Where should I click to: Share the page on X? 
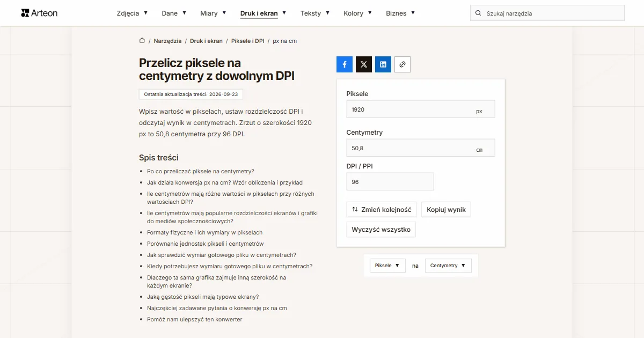364,64
